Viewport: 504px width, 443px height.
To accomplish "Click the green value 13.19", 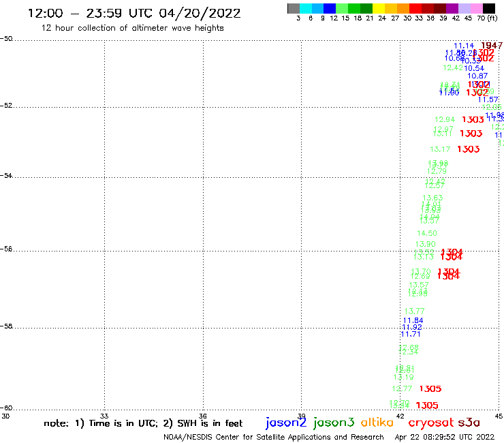I will (x=404, y=378).
